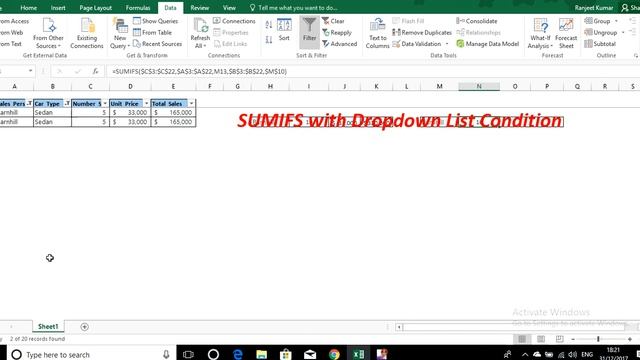The height and width of the screenshot is (360, 640).
Task: Click Group in Outline section
Action: click(597, 21)
